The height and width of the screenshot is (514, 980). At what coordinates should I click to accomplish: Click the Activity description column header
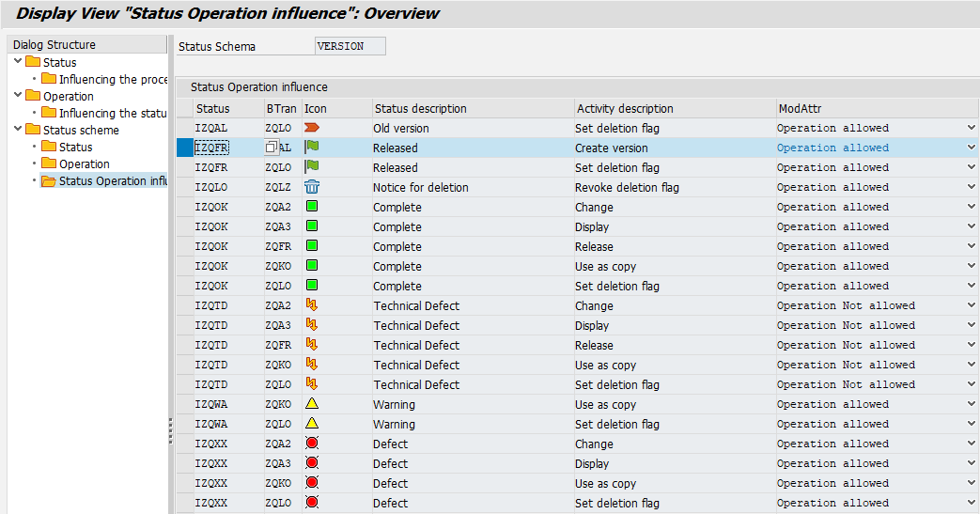tap(625, 108)
